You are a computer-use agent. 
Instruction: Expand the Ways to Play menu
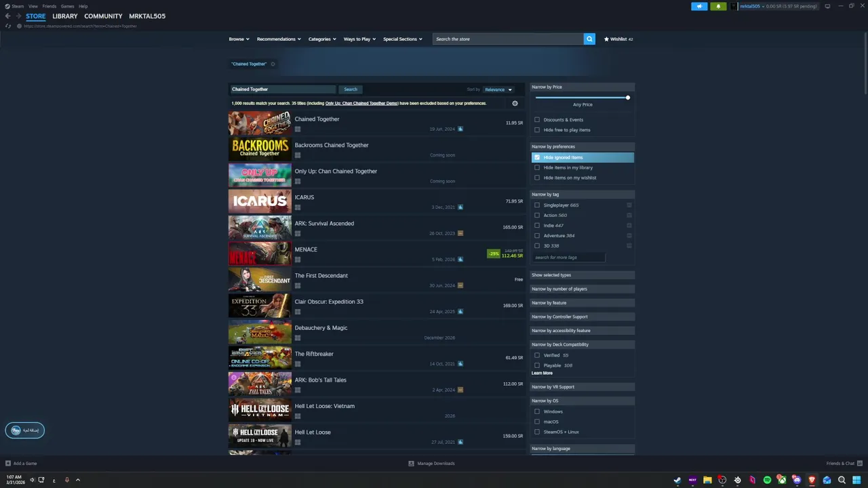click(x=359, y=39)
